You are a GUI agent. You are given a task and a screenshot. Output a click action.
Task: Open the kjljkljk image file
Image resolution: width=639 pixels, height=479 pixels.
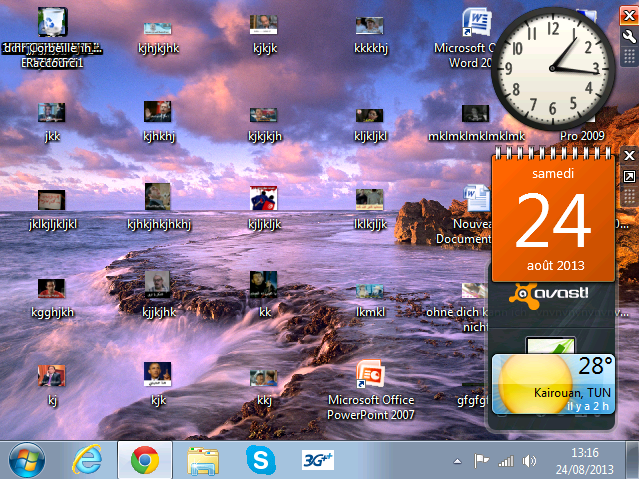[x=264, y=198]
